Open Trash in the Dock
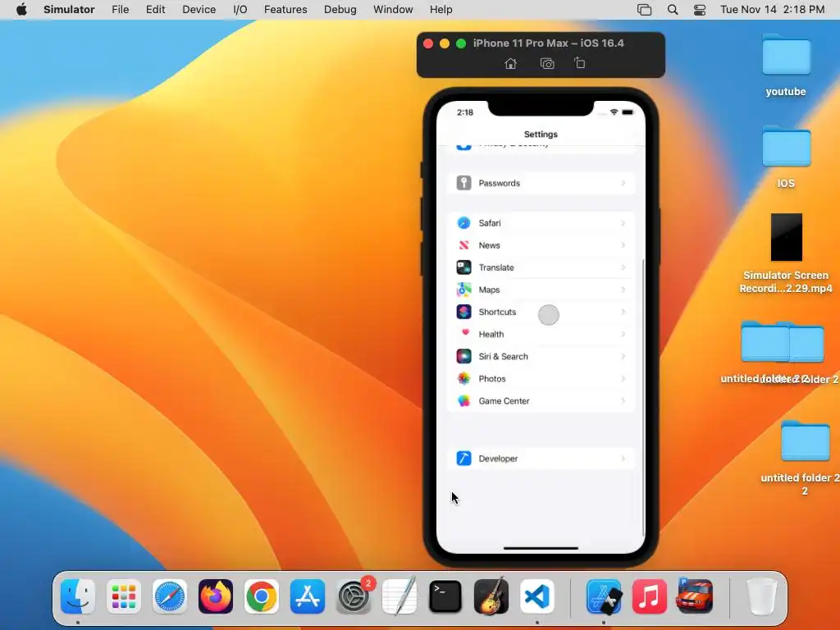The width and height of the screenshot is (840, 630). click(762, 596)
